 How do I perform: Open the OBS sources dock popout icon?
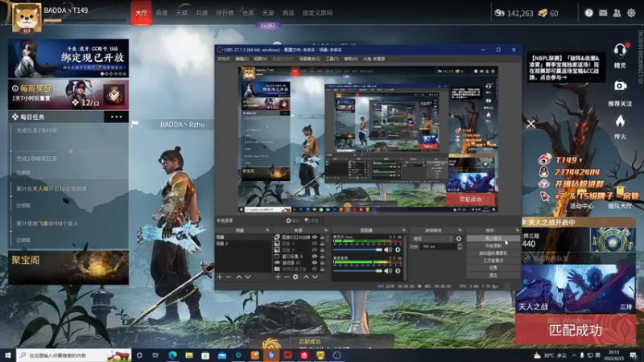tap(326, 230)
